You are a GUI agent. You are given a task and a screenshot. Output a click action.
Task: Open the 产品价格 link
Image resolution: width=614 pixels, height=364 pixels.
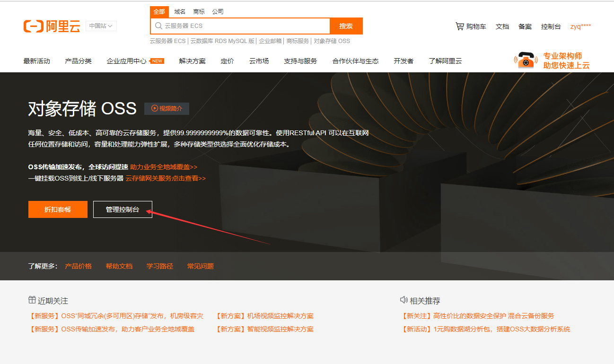(79, 266)
